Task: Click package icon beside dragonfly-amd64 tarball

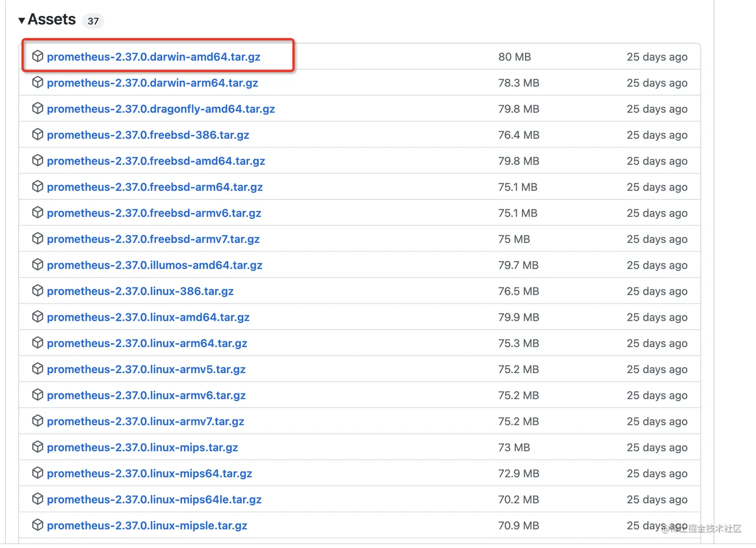Action: click(37, 108)
